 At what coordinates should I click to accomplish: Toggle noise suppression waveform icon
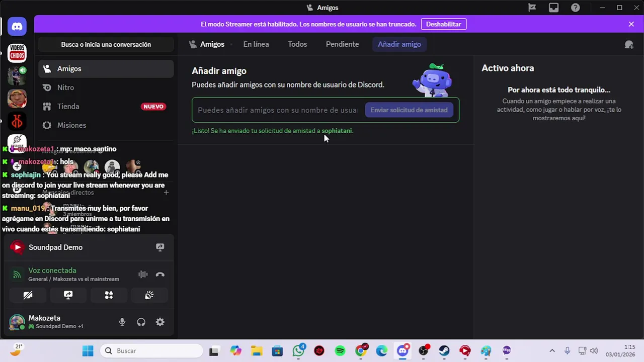pyautogui.click(x=143, y=275)
